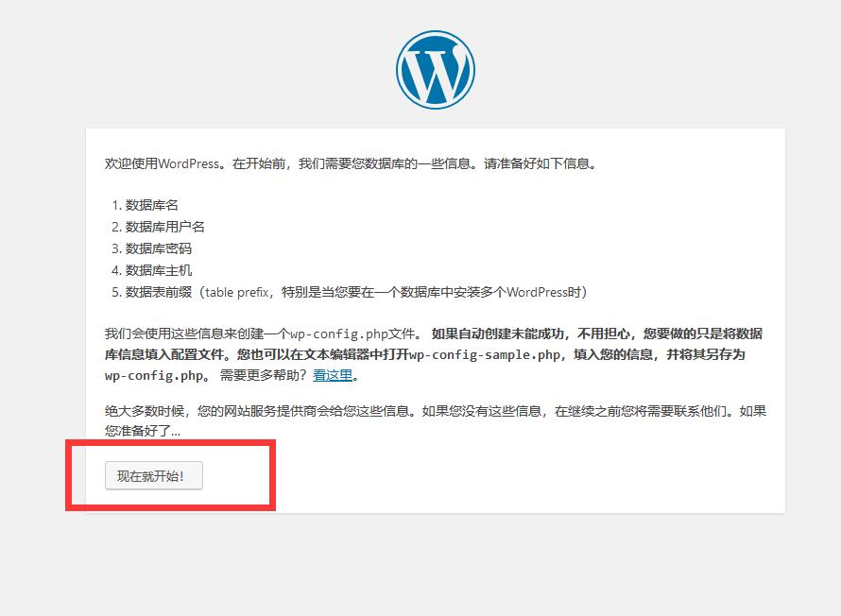Open the 看这里 help link

[333, 375]
